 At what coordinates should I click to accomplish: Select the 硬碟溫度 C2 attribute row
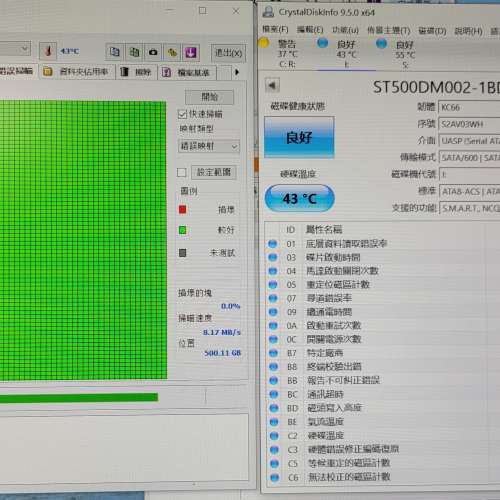pos(384,436)
